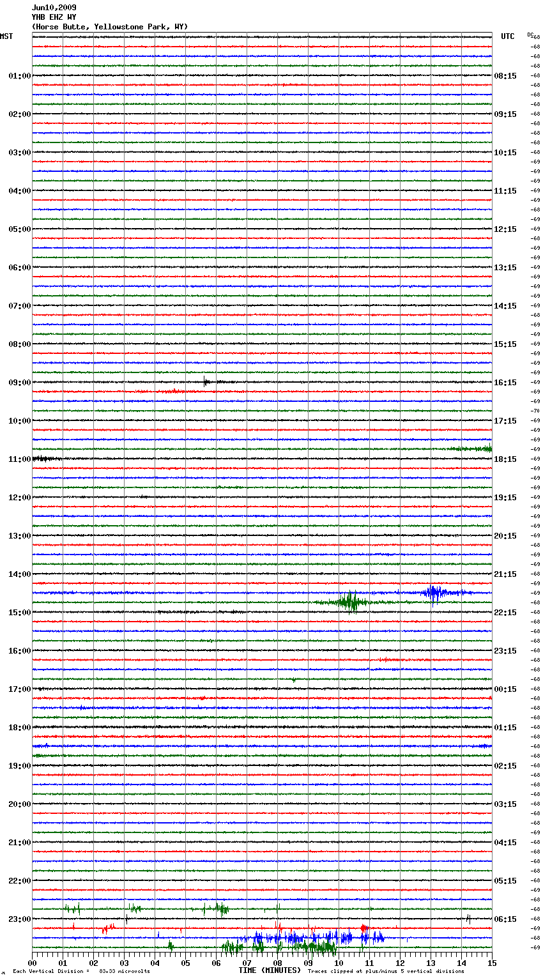The image size is (543, 980).
Task: Click the '23:15' UTC time label
Action: [505, 651]
